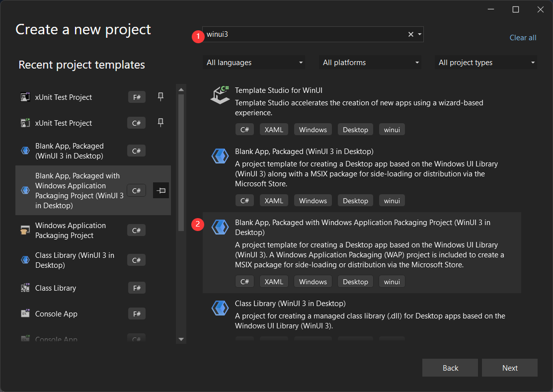Viewport: 553px width, 392px height.
Task: Click the Clear all link
Action: coord(523,37)
